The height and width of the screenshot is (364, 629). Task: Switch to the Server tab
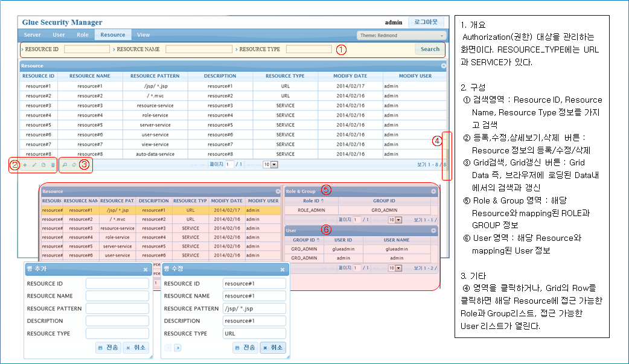click(x=33, y=35)
